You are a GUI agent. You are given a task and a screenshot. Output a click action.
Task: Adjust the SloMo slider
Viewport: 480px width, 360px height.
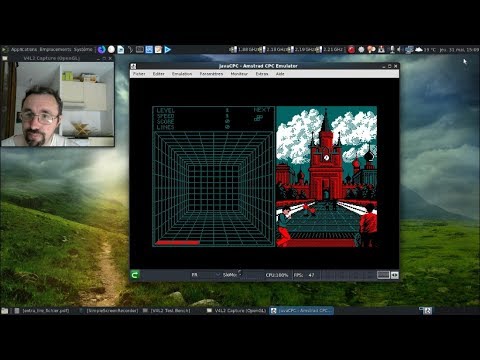click(x=252, y=275)
